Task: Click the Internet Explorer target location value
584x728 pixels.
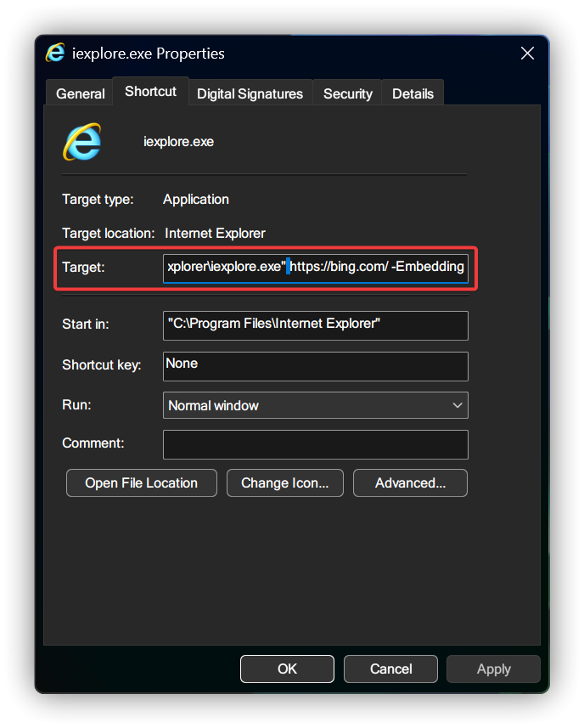Action: (x=216, y=233)
